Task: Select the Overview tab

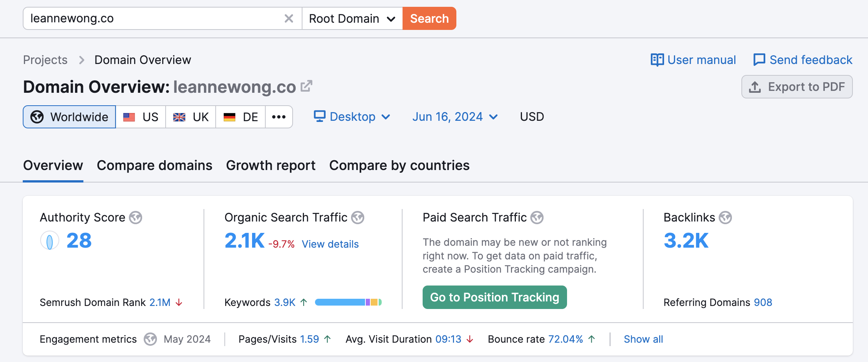Action: [x=53, y=165]
